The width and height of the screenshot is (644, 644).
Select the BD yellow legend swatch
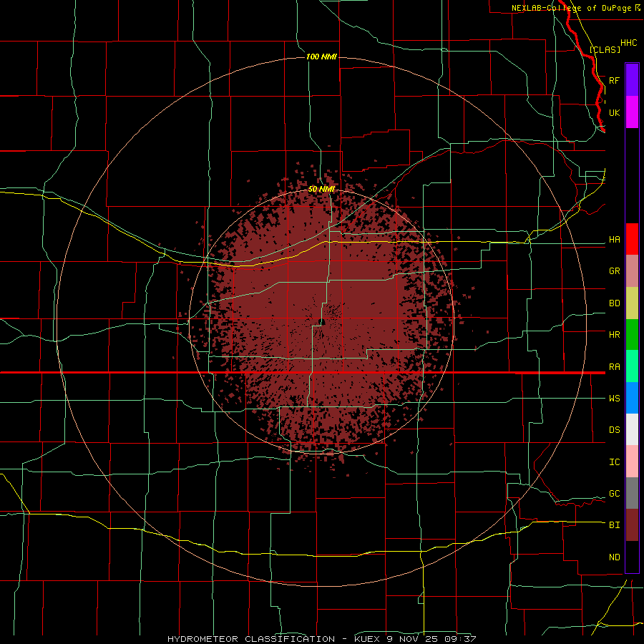[x=632, y=303]
